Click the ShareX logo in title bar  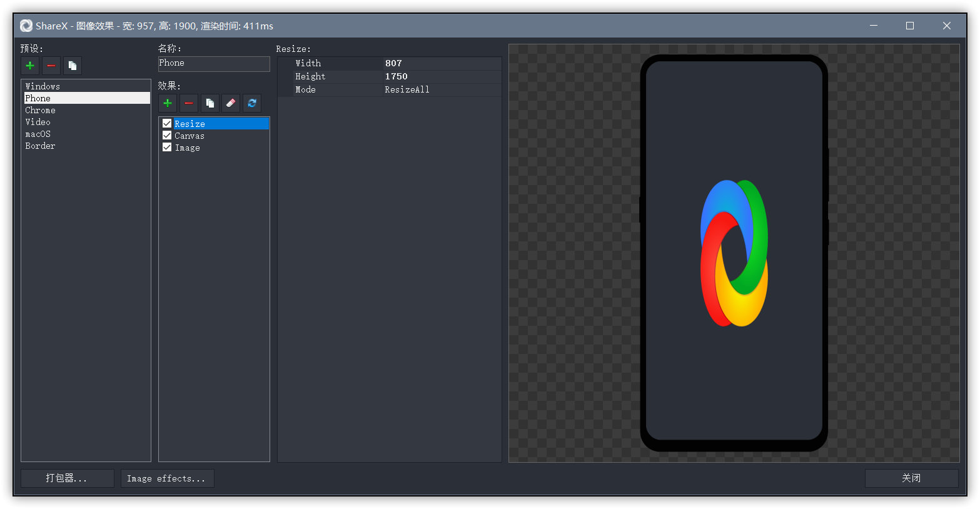click(x=26, y=26)
